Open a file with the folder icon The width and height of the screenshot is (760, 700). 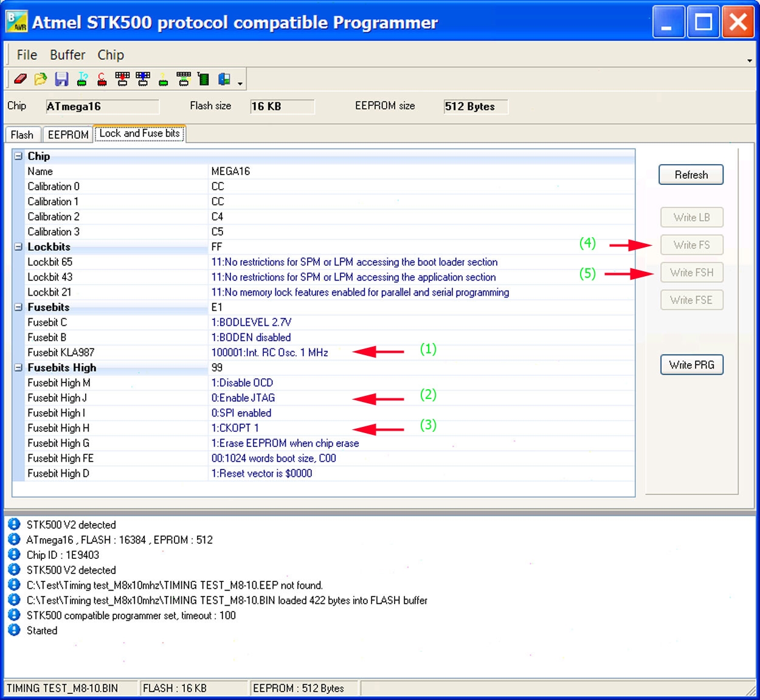[41, 79]
